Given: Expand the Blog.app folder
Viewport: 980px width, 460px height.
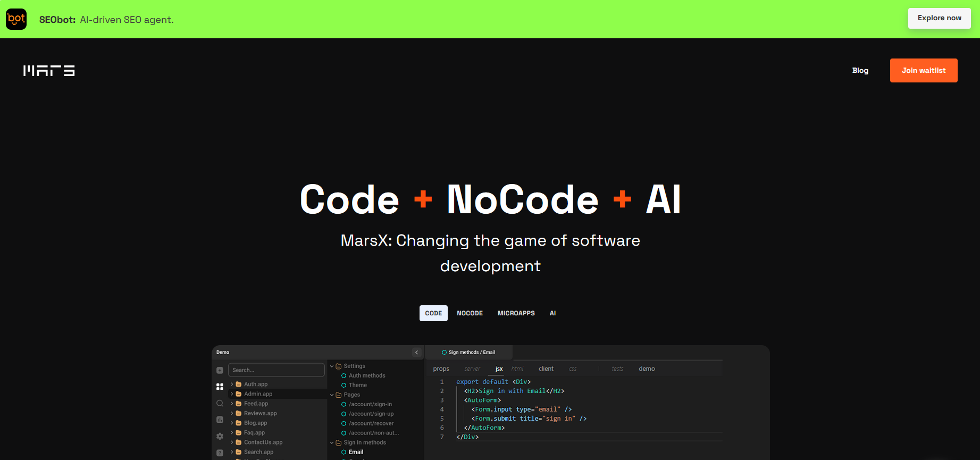Looking at the screenshot, I should 232,423.
